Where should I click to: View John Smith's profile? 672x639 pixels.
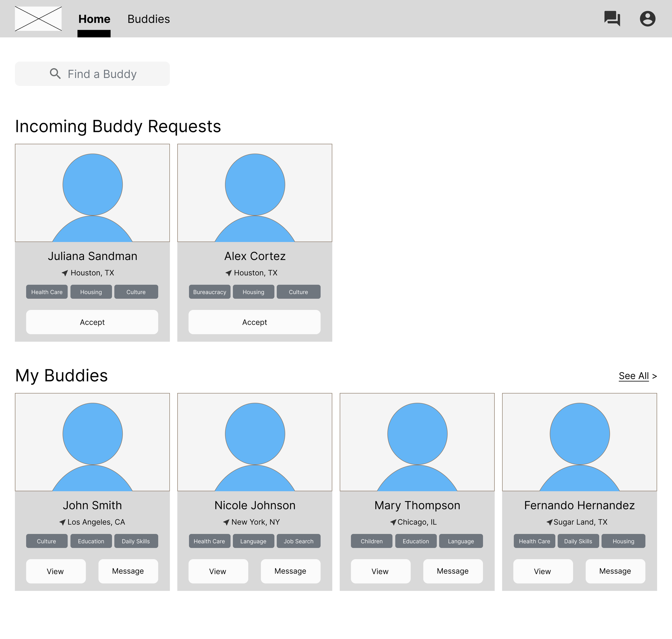pos(56,571)
